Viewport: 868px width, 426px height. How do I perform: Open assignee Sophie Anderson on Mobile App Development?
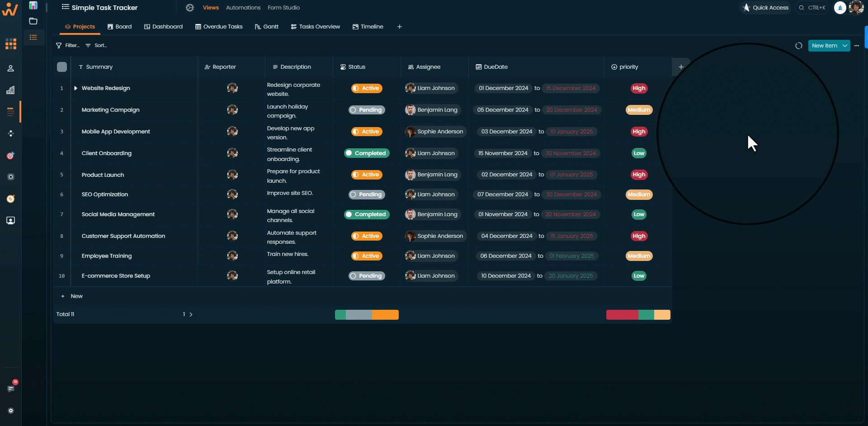point(435,132)
